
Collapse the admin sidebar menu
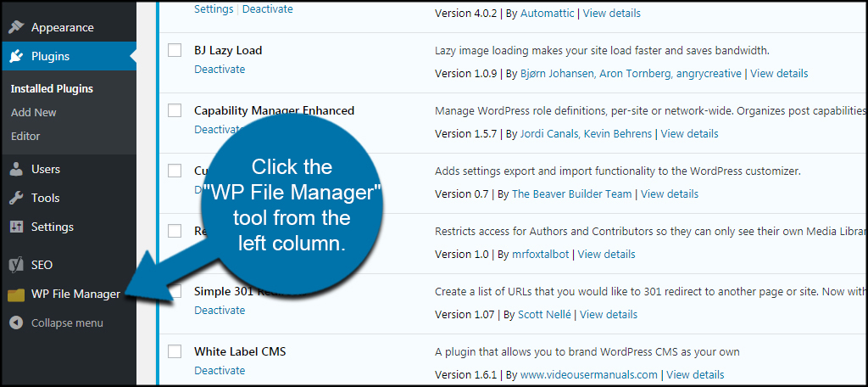[66, 322]
